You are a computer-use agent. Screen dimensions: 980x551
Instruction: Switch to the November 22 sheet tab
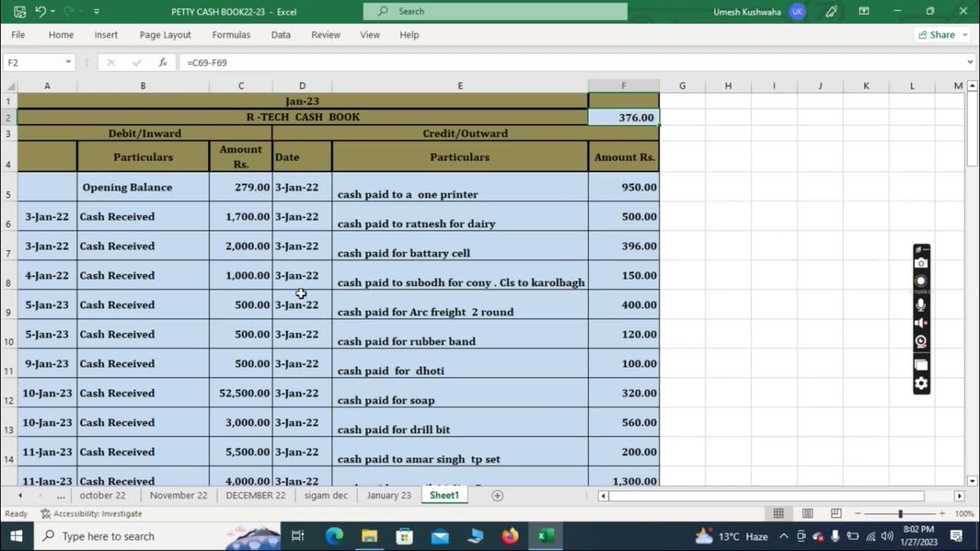click(178, 496)
